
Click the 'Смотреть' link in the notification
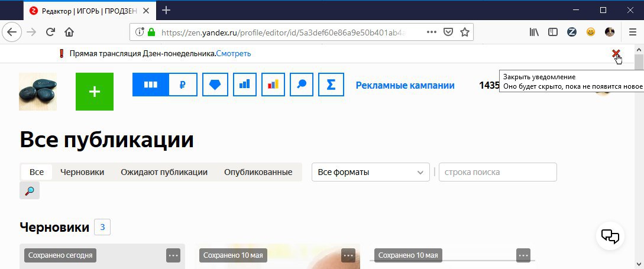point(234,53)
